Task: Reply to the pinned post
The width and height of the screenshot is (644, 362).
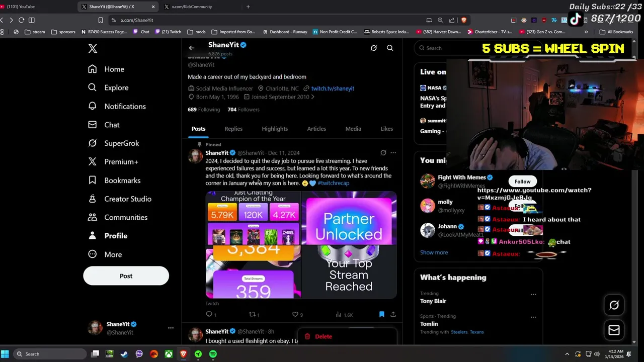Action: click(209, 314)
